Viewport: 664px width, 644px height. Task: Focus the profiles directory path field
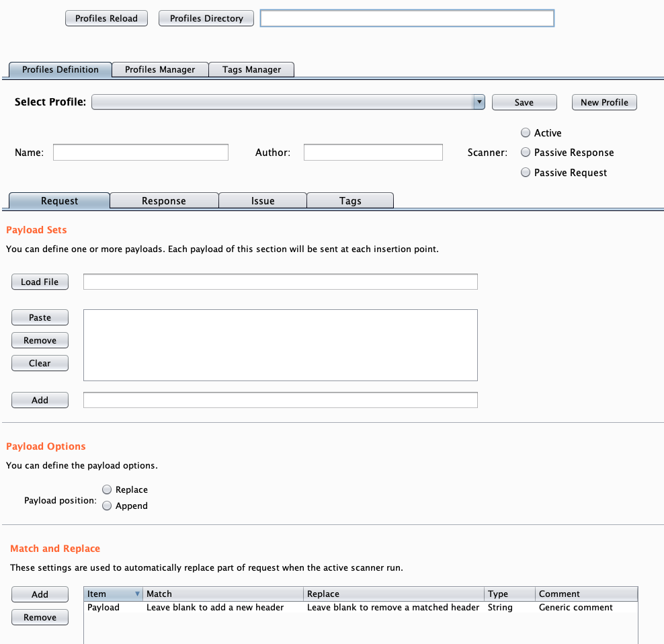pyautogui.click(x=407, y=18)
